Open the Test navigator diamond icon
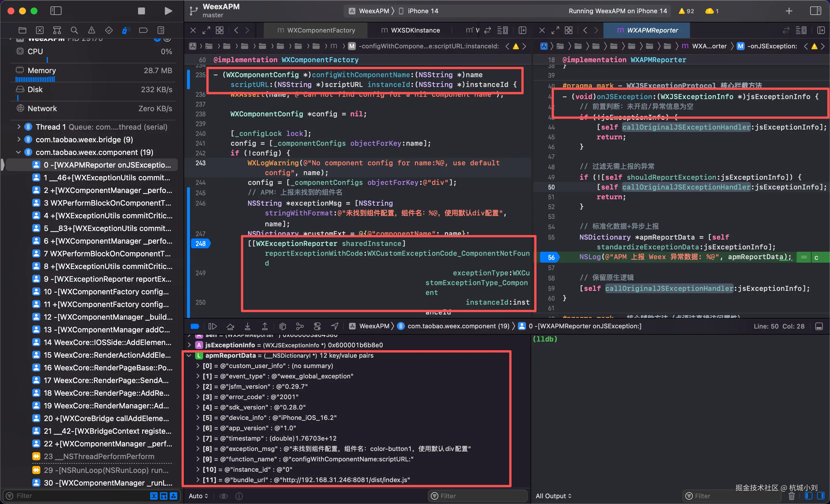 click(109, 30)
